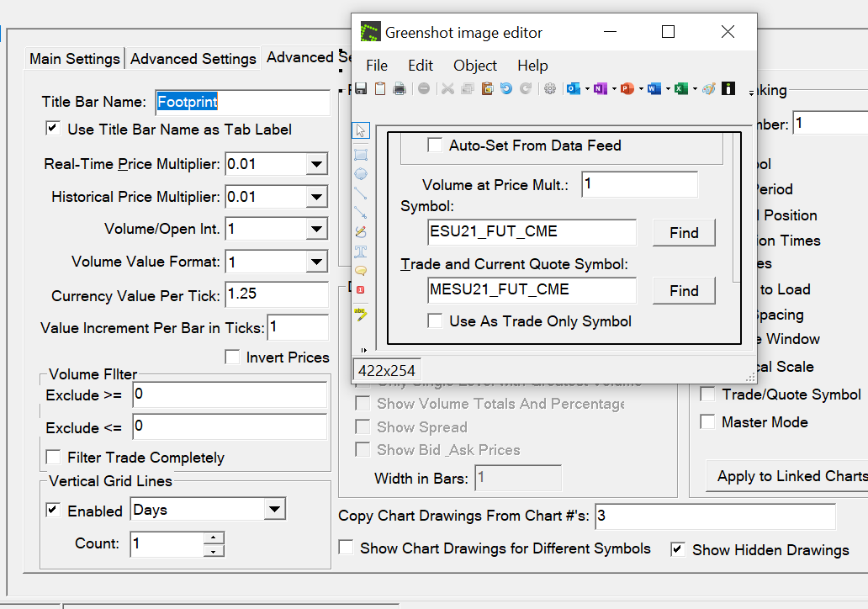Decrease Count with the down stepper arrow
Screen dimensions: 868x609
tap(214, 551)
